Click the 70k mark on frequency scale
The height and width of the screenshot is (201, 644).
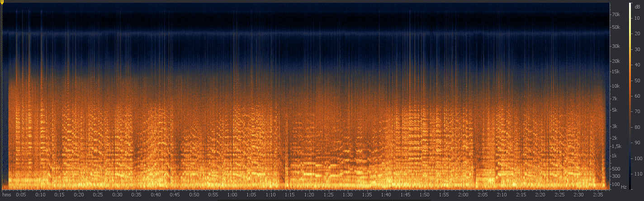(x=616, y=14)
